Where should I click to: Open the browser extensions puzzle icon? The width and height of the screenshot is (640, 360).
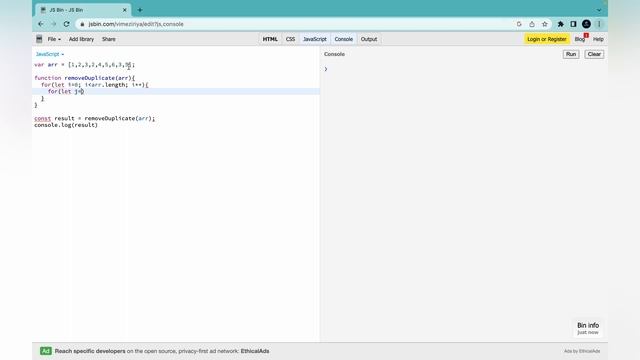click(x=561, y=24)
